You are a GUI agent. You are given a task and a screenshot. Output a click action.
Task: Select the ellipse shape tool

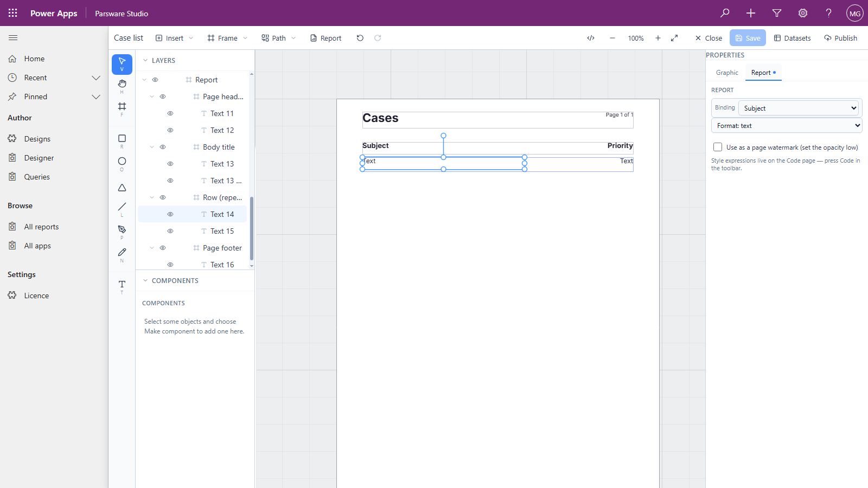click(x=122, y=164)
